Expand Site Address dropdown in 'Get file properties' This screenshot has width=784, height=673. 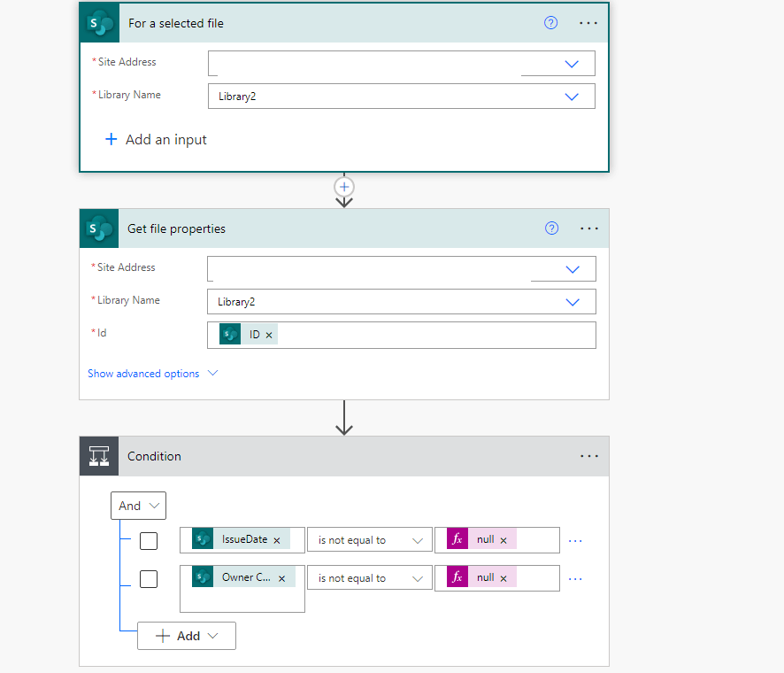tap(573, 270)
